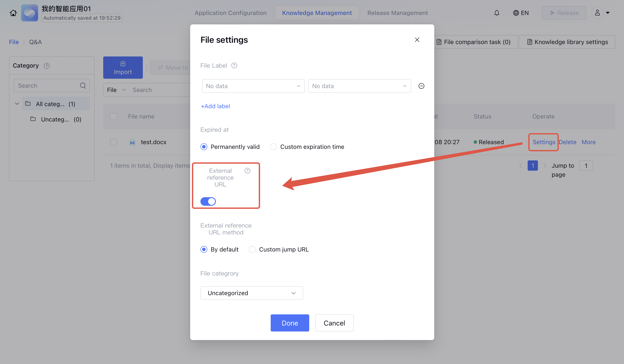624x364 pixels.
Task: Click the +Add label link
Action: click(215, 106)
